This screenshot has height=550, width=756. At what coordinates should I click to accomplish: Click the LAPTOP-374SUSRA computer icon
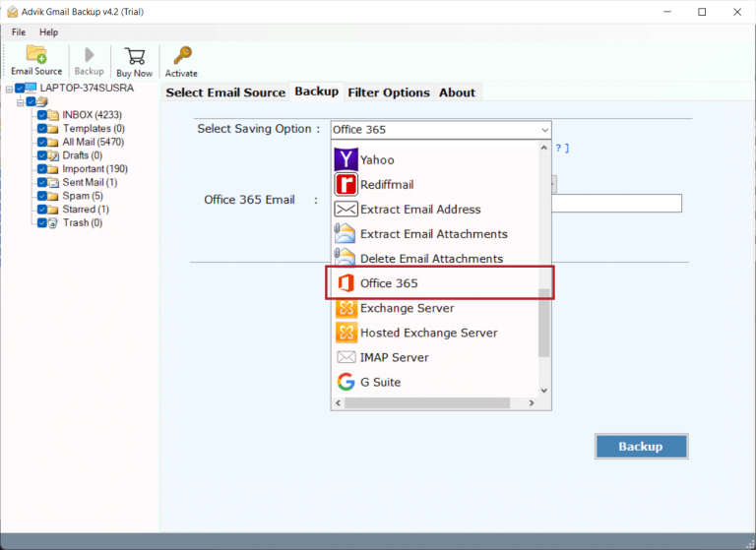click(x=31, y=88)
